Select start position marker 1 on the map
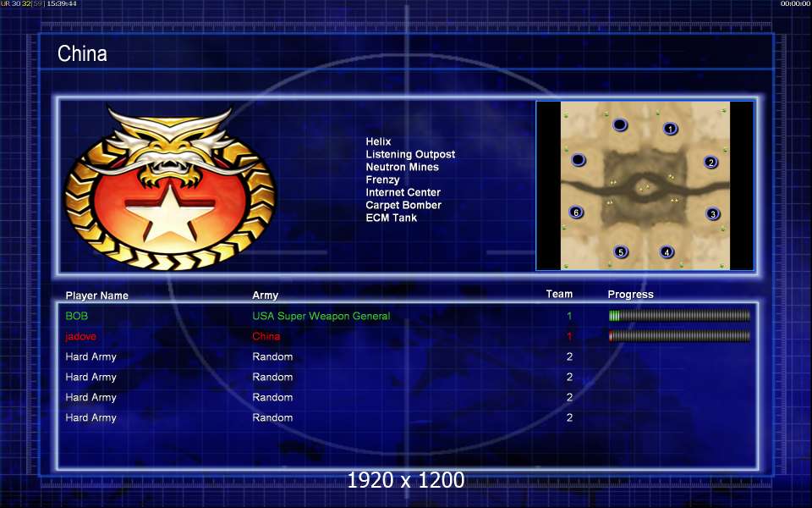Screen dimensions: 812x508 670,129
